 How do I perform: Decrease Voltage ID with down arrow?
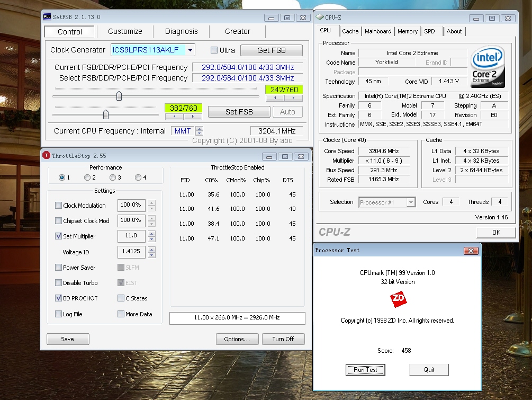pos(152,255)
